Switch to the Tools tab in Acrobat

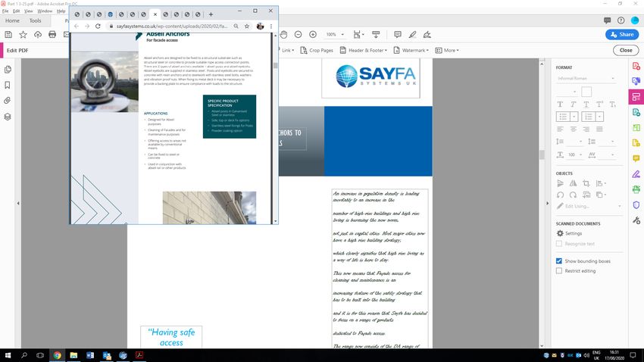[x=35, y=20]
